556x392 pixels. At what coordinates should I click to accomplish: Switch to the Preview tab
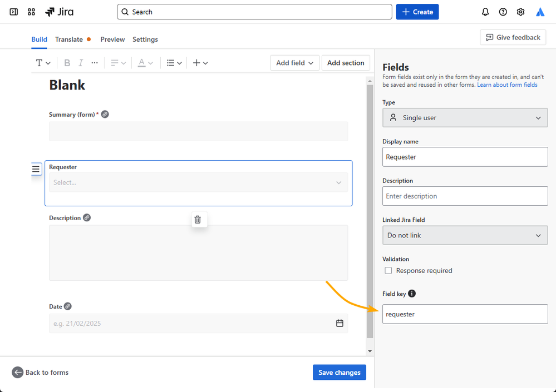(112, 39)
